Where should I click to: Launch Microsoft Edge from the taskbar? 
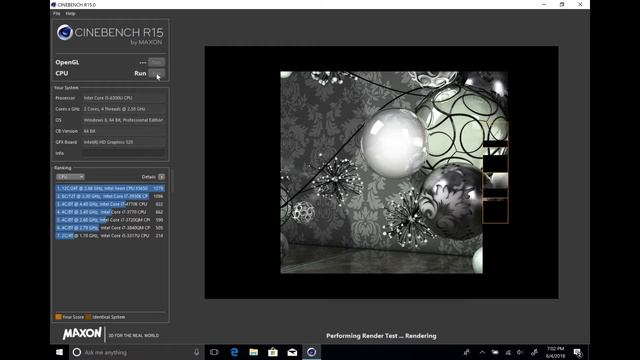[234, 352]
